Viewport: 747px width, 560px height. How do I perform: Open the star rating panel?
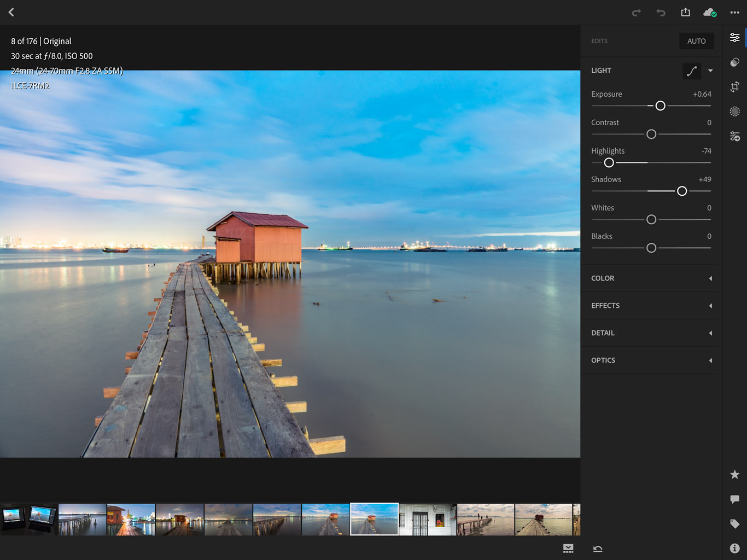coord(734,474)
